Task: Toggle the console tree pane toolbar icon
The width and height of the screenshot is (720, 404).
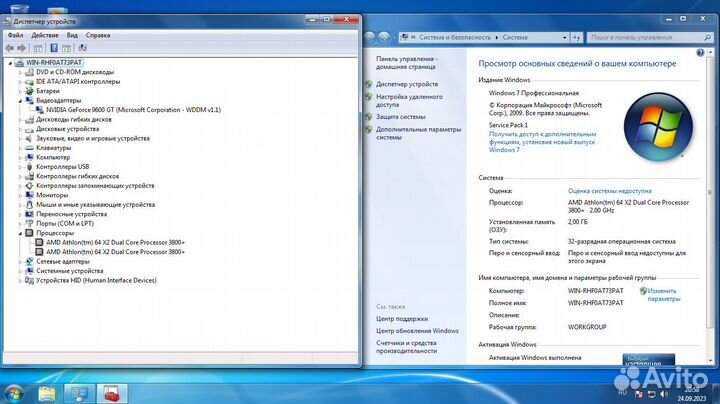Action: point(38,48)
